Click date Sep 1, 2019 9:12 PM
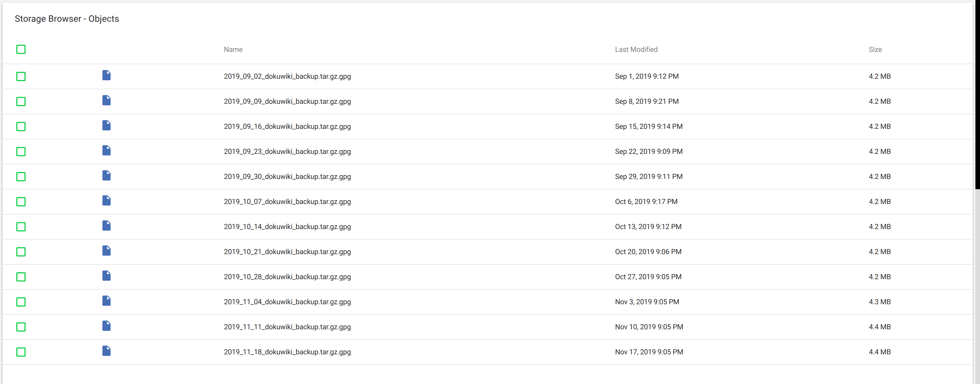Image resolution: width=980 pixels, height=384 pixels. point(647,77)
